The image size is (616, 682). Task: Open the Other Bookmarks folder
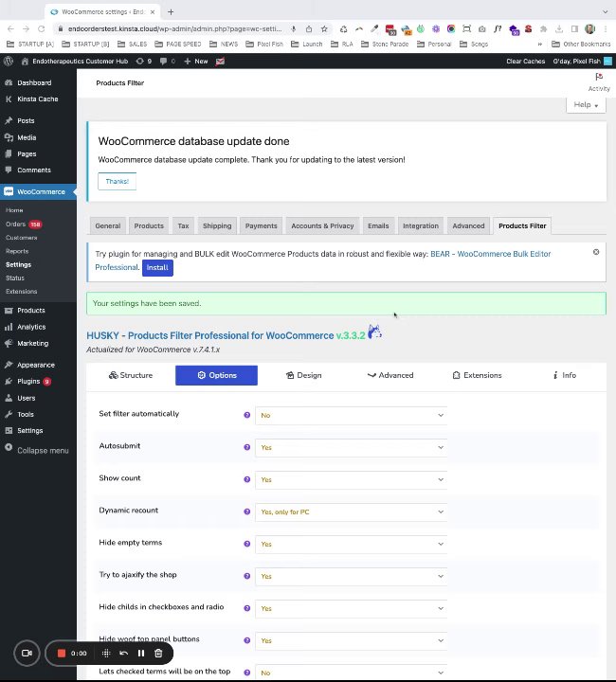(581, 44)
